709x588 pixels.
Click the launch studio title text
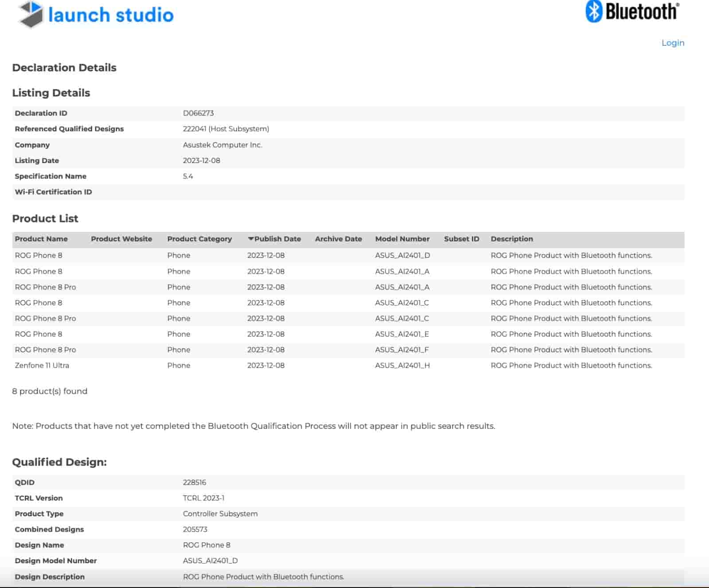click(x=111, y=15)
